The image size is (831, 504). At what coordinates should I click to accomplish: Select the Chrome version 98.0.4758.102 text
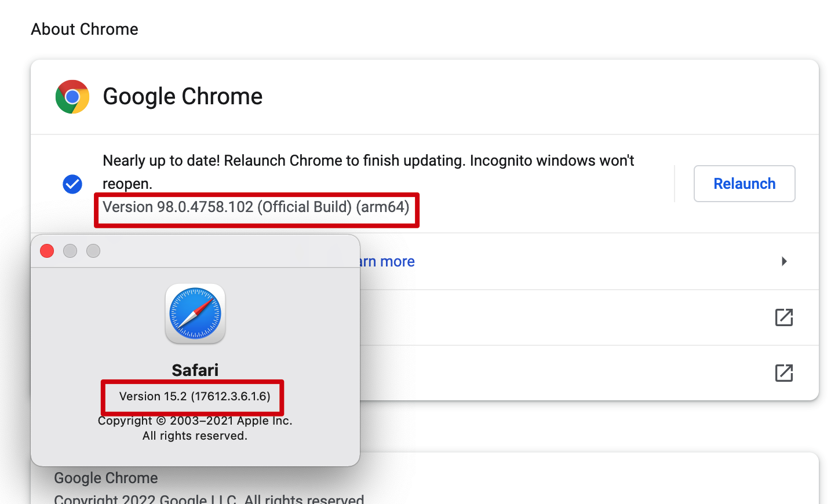pos(256,207)
